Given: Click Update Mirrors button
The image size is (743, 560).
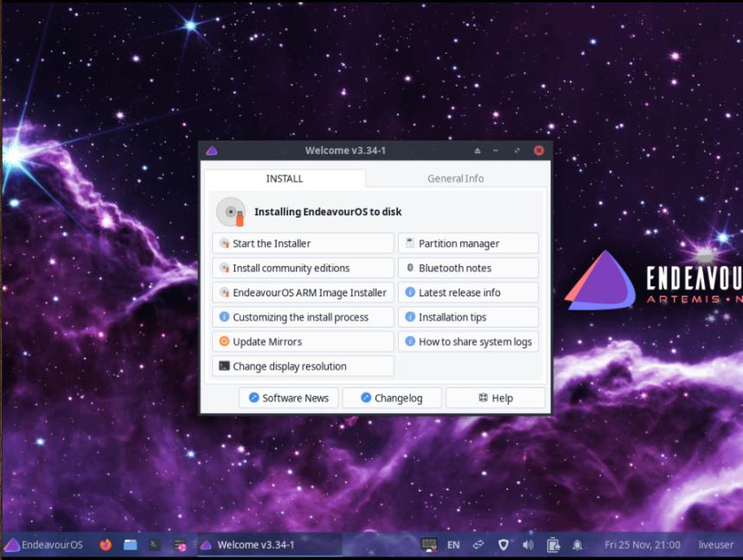Looking at the screenshot, I should coord(303,341).
